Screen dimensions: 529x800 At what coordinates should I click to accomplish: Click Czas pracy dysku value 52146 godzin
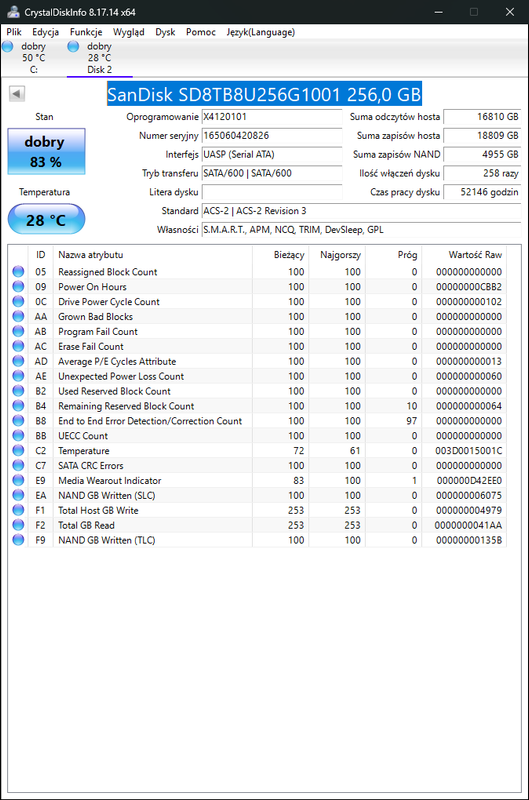point(482,192)
